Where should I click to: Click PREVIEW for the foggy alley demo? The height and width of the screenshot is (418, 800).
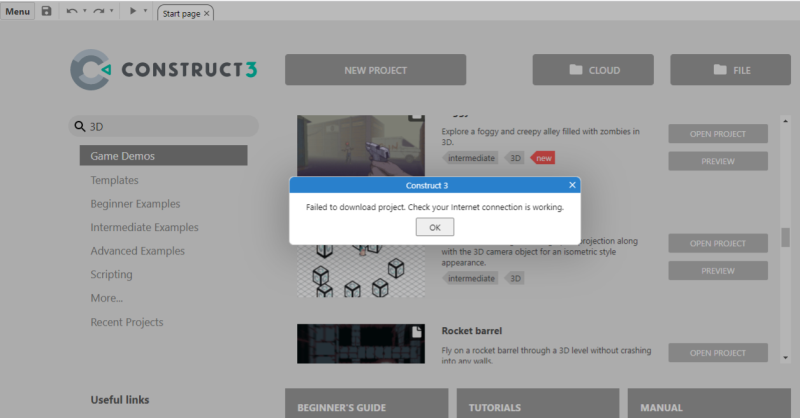(718, 161)
